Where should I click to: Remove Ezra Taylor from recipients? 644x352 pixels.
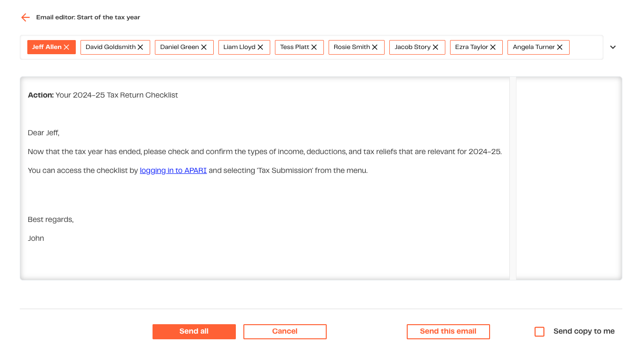coord(493,47)
